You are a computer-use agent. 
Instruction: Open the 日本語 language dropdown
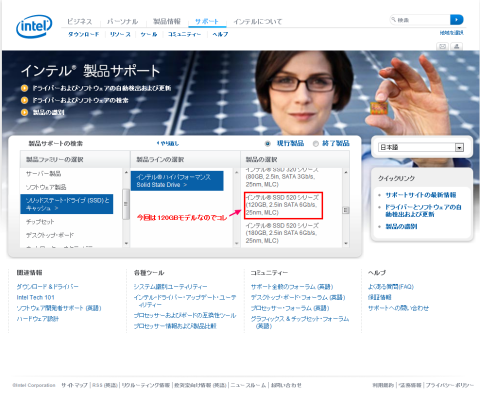pyautogui.click(x=421, y=147)
